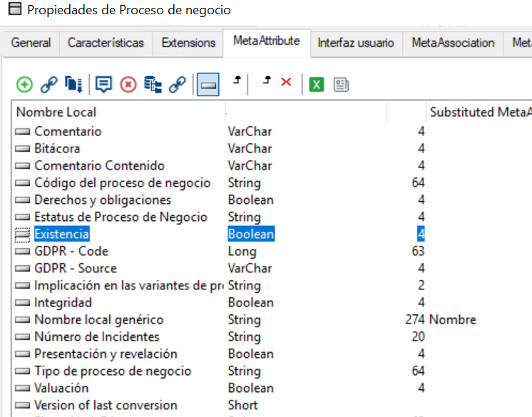Open the Extensions tab
Viewport: 532px width, 417px height.
tap(188, 43)
